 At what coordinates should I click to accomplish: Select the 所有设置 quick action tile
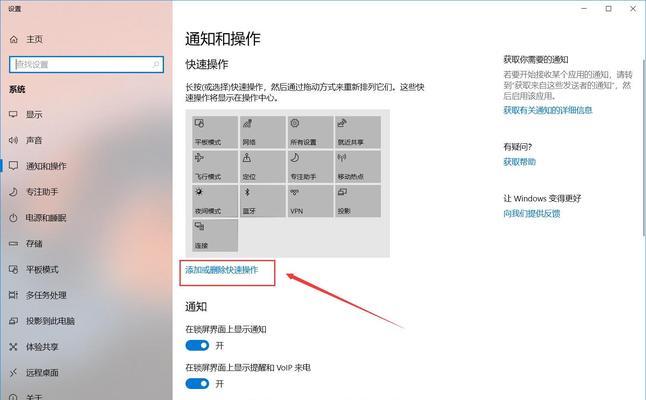point(310,132)
